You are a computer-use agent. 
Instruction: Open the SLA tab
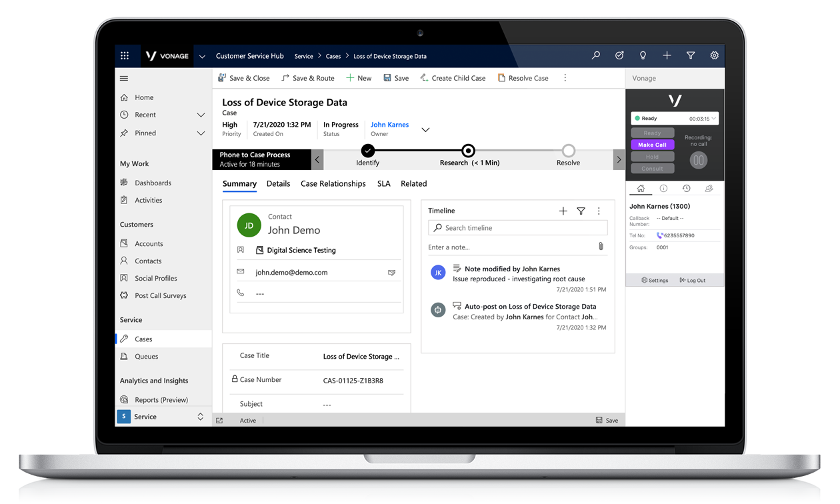coord(384,184)
